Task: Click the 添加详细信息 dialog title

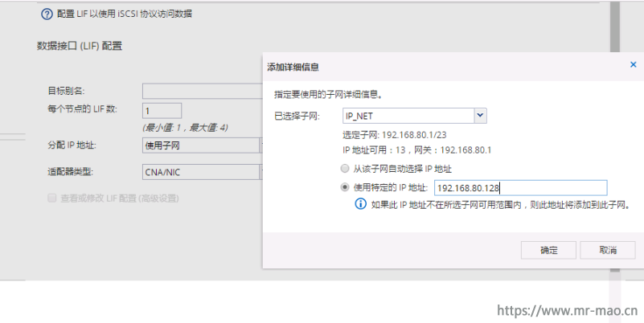Action: coord(293,67)
